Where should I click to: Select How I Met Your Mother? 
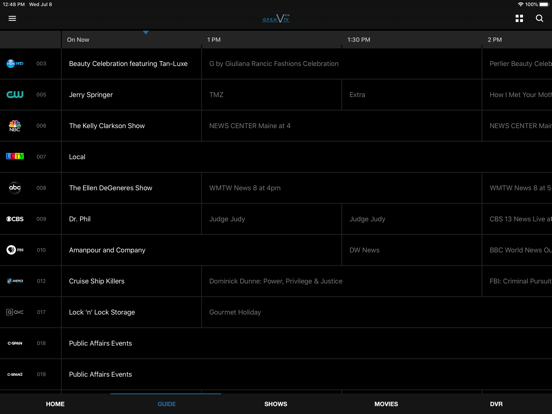517,95
